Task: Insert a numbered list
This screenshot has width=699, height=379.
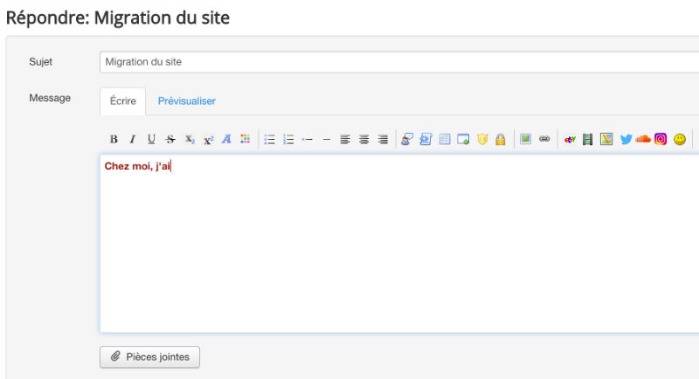Action: 288,139
